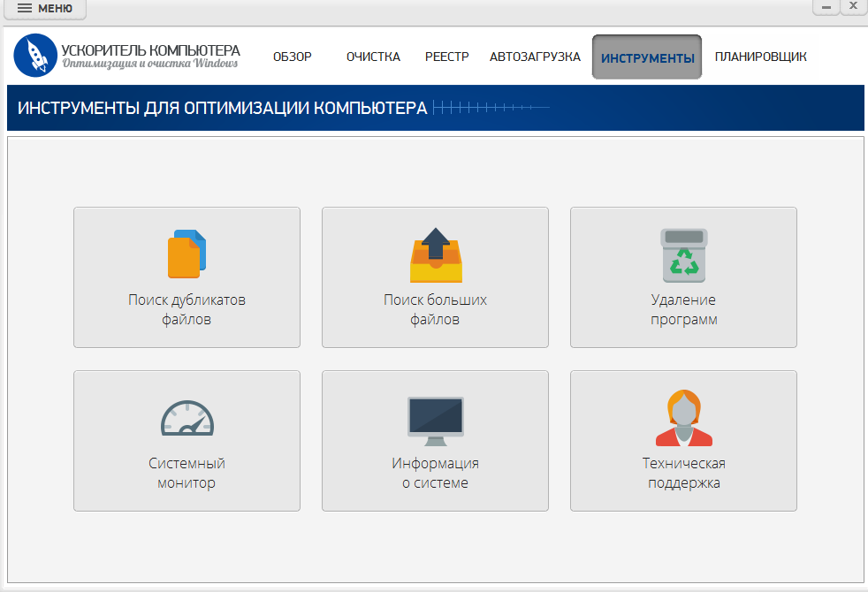The height and width of the screenshot is (592, 868).
Task: Click the recycle bin uninstall programs icon
Action: click(x=684, y=255)
